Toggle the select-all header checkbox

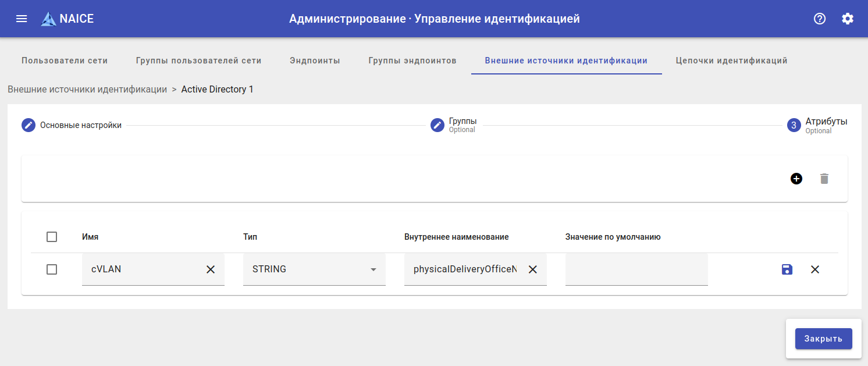tap(52, 237)
